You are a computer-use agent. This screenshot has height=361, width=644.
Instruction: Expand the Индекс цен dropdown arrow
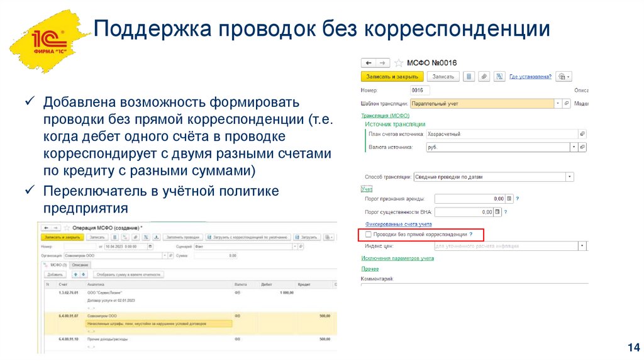pyautogui.click(x=582, y=246)
